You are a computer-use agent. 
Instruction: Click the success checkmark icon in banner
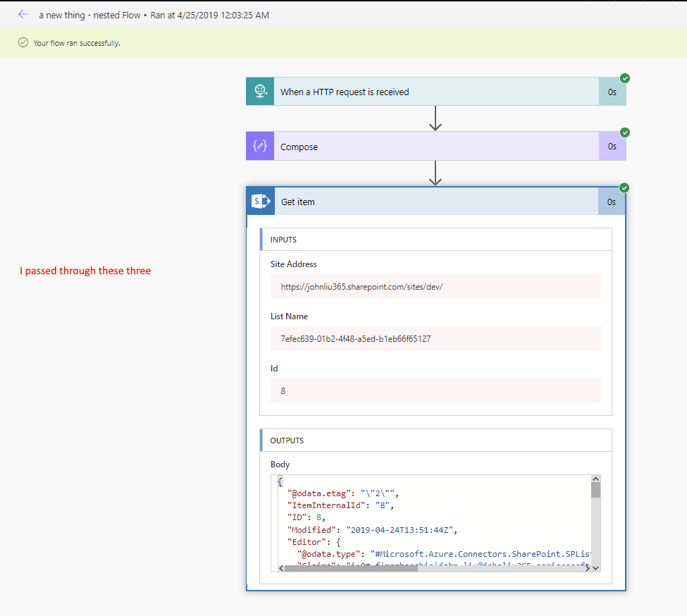[23, 43]
